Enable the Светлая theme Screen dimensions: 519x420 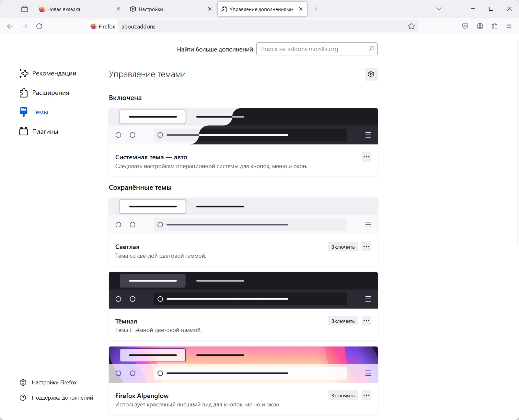[x=343, y=247]
